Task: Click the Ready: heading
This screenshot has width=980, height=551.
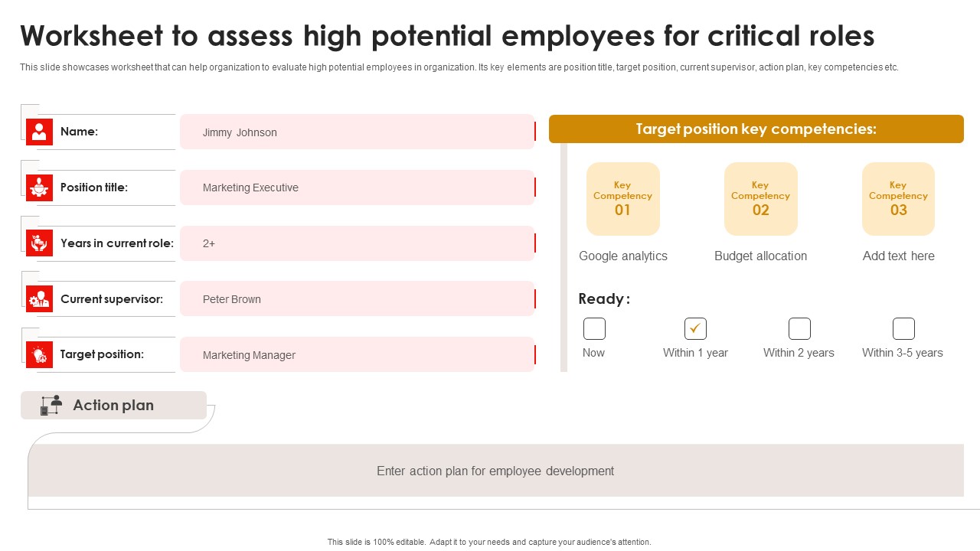Action: click(604, 299)
